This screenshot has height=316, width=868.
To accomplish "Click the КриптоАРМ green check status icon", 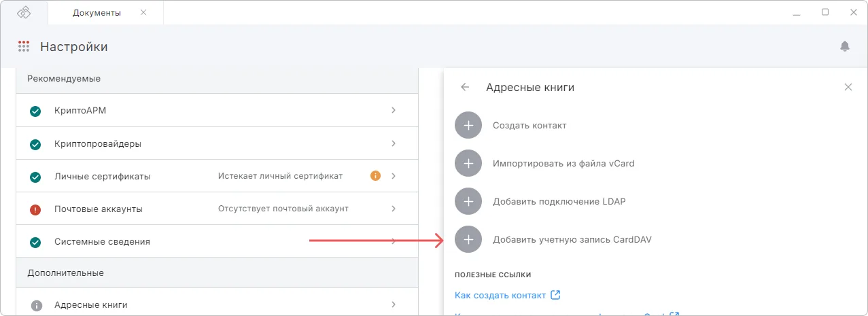I will coord(36,111).
